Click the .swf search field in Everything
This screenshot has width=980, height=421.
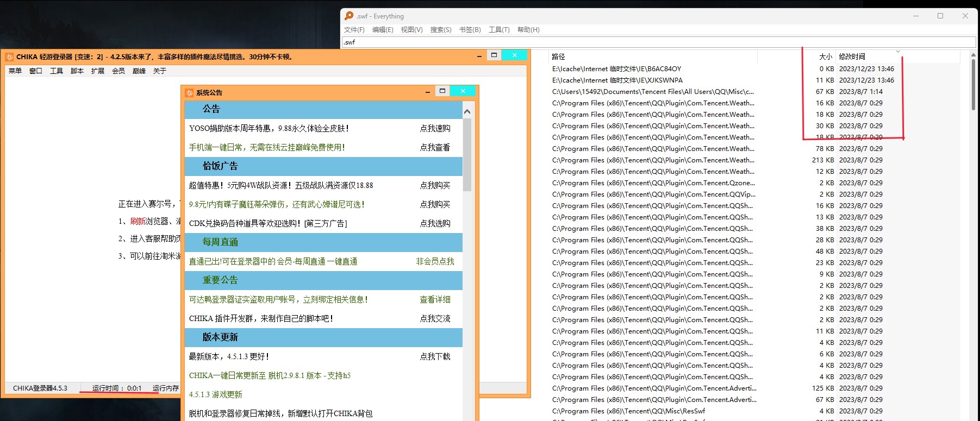click(x=658, y=42)
